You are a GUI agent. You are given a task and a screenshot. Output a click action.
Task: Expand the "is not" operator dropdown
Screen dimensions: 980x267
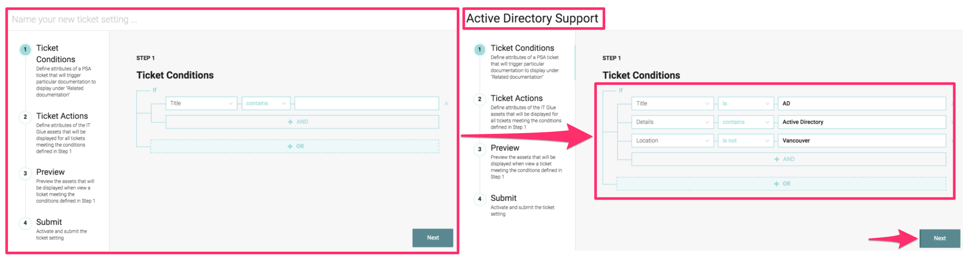click(746, 141)
